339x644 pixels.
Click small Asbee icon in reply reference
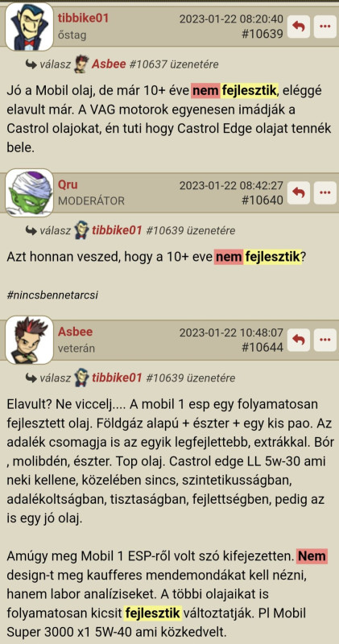(82, 64)
